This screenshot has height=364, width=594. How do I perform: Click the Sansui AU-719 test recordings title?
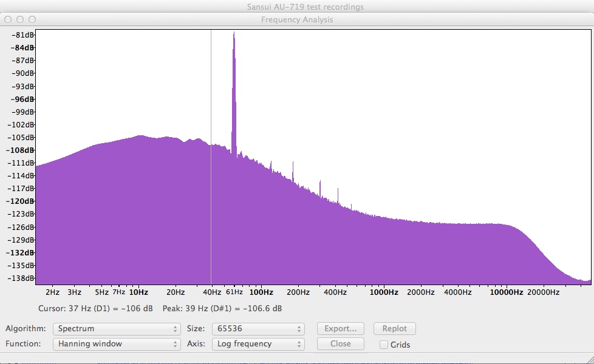click(x=306, y=7)
